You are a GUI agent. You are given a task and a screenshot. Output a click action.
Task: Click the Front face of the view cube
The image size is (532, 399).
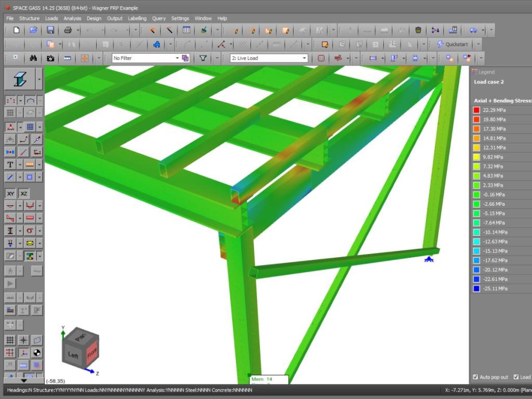(92, 353)
